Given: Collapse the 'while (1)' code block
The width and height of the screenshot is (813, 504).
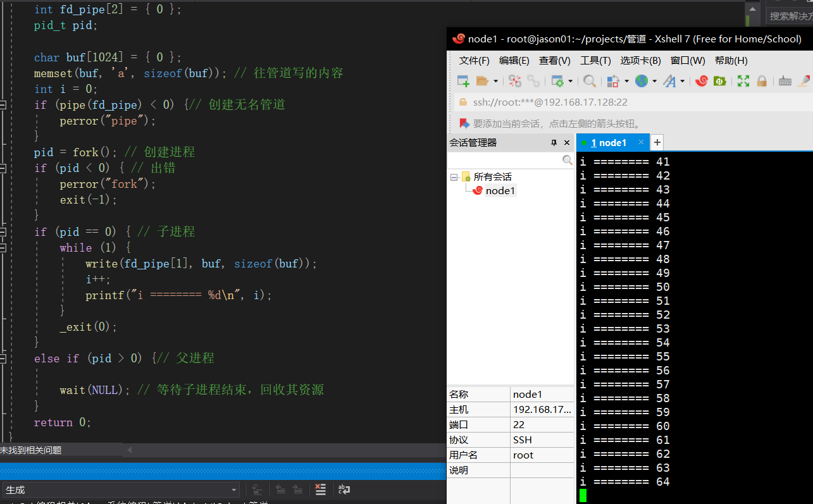Looking at the screenshot, I should (x=3, y=248).
